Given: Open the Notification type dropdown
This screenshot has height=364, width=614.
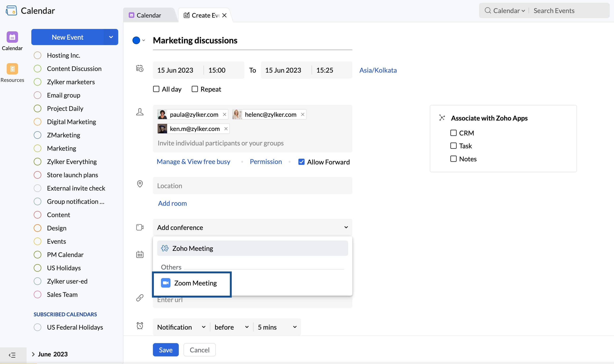Looking at the screenshot, I should tap(181, 327).
